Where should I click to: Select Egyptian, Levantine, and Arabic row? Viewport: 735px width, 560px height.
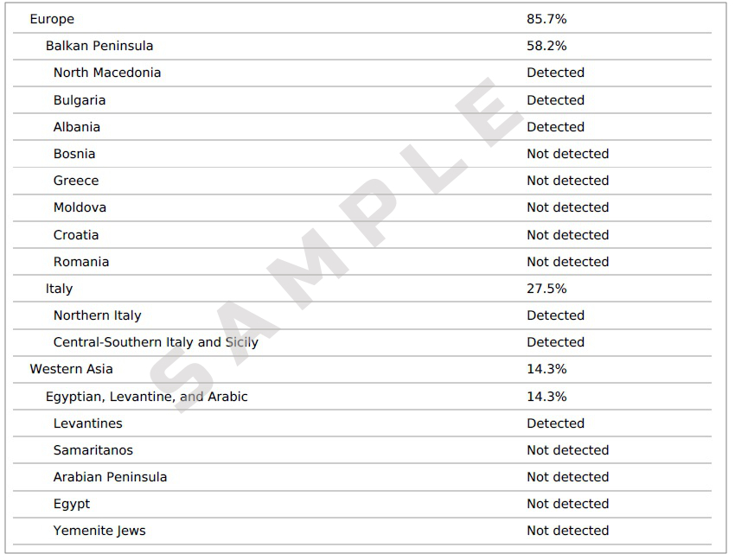pos(361,397)
